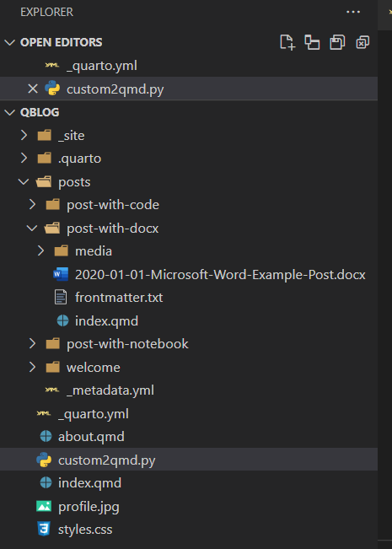Click the Save All icon
The width and height of the screenshot is (392, 549).
(337, 42)
